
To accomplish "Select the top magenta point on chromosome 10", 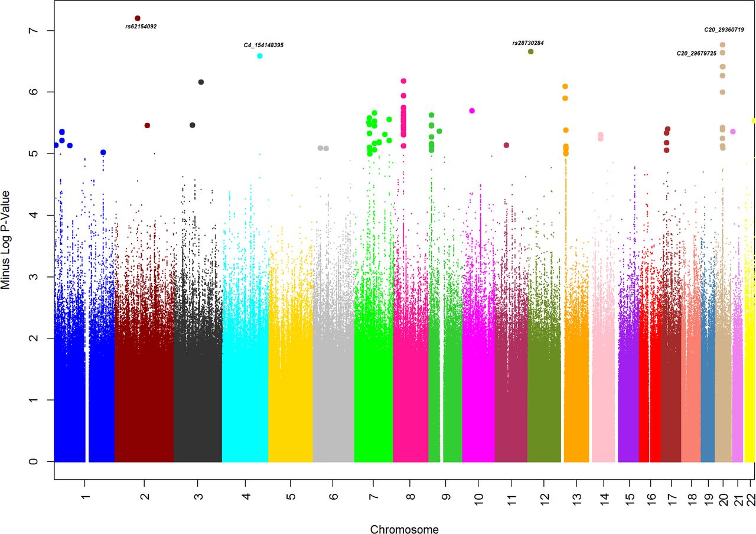I will [472, 110].
